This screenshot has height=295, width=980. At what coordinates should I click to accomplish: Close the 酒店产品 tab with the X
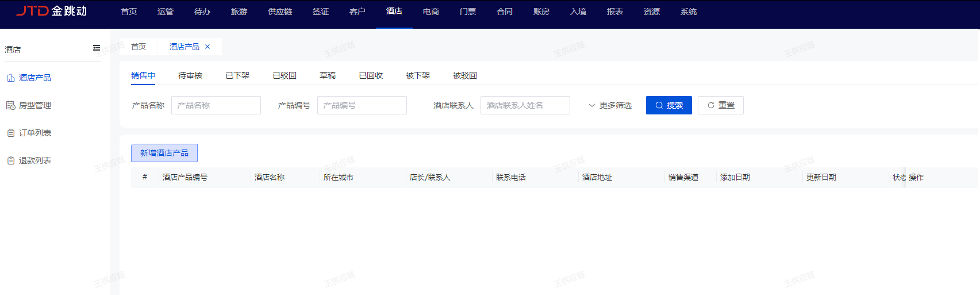pyautogui.click(x=207, y=47)
